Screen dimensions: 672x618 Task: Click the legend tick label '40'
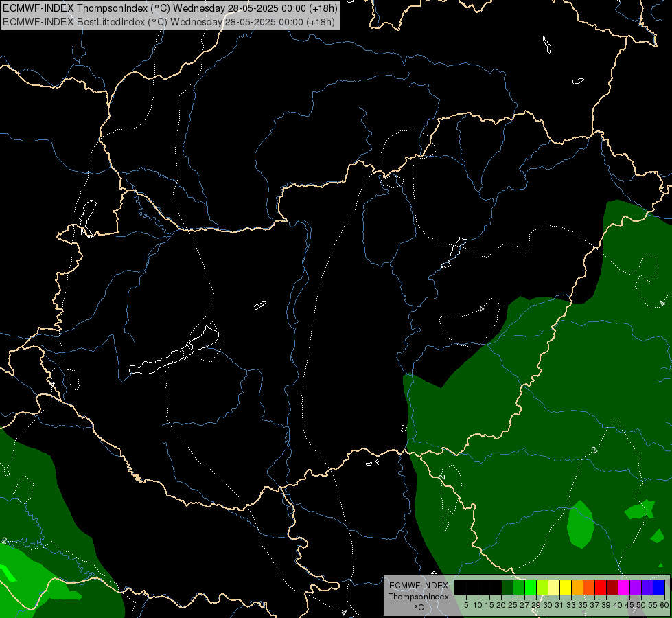pyautogui.click(x=618, y=605)
